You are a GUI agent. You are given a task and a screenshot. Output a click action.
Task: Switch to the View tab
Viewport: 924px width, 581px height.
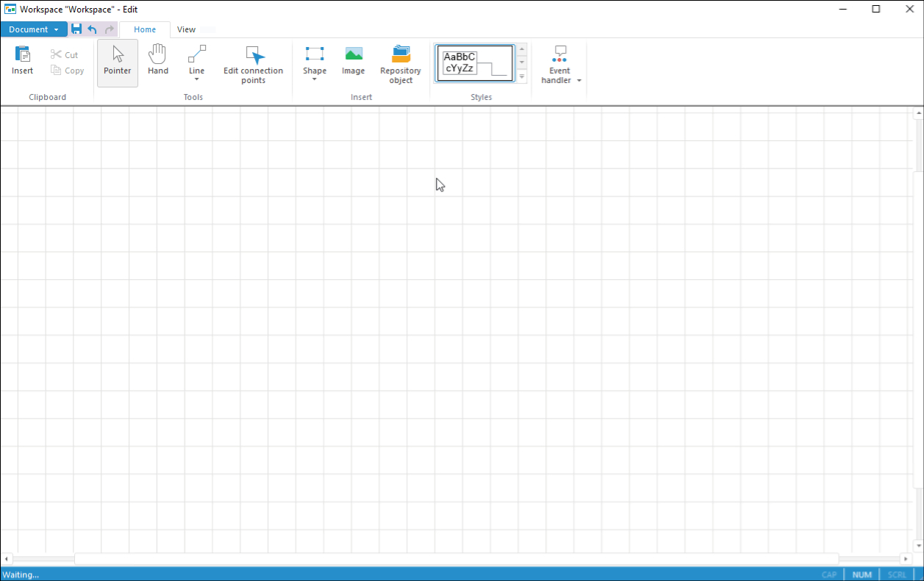(x=187, y=29)
